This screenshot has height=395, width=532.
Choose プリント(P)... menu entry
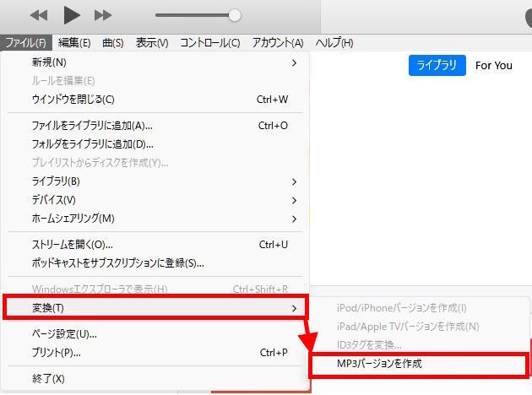(155, 353)
